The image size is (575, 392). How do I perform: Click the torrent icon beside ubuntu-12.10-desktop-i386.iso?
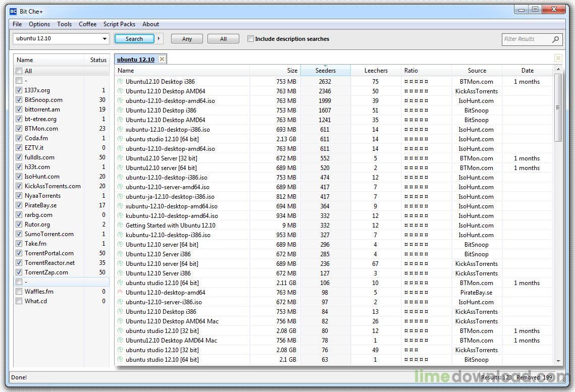tap(120, 177)
